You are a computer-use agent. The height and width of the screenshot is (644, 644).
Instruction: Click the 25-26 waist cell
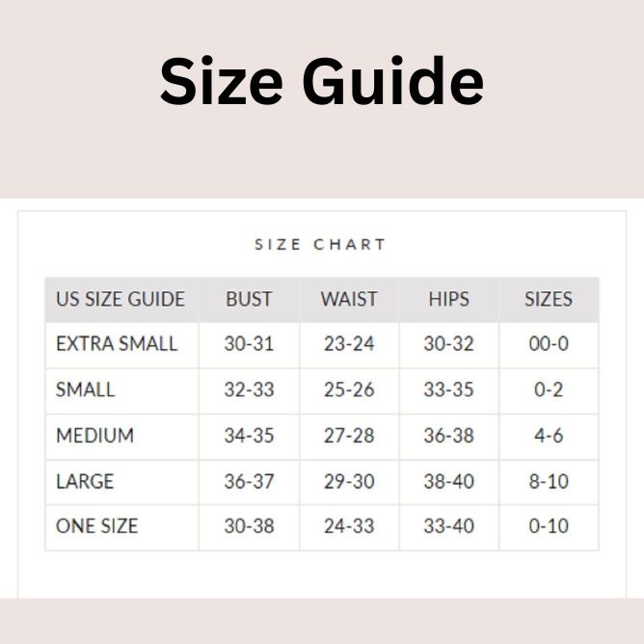349,389
